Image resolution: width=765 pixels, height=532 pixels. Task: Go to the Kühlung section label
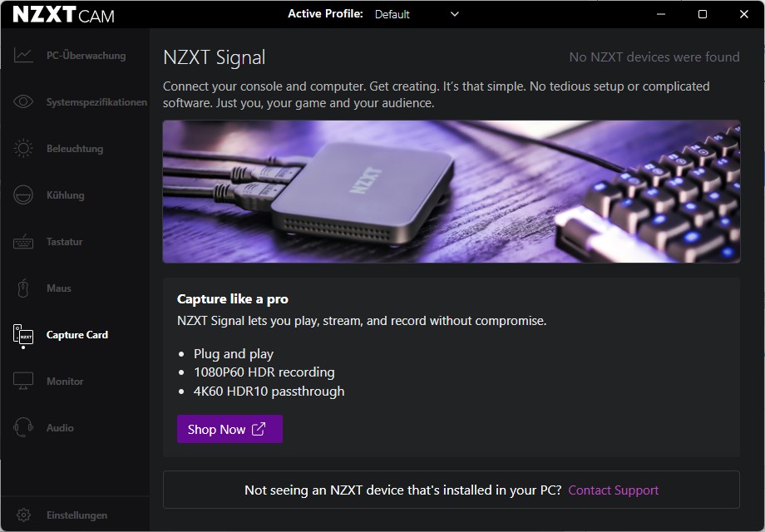coord(66,195)
